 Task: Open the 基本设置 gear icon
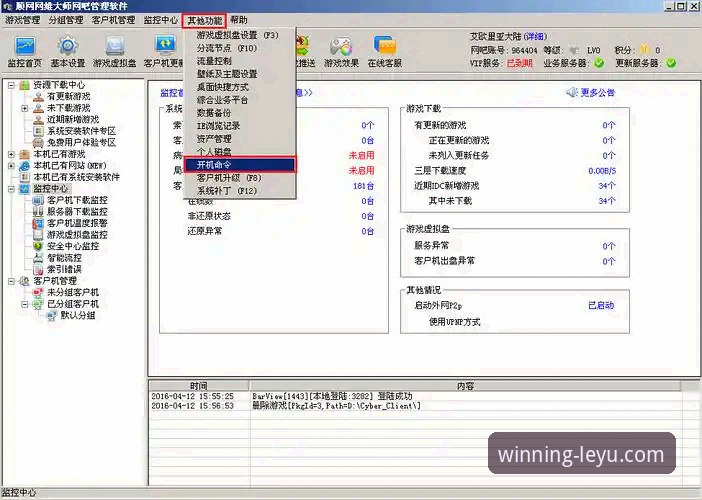(68, 46)
